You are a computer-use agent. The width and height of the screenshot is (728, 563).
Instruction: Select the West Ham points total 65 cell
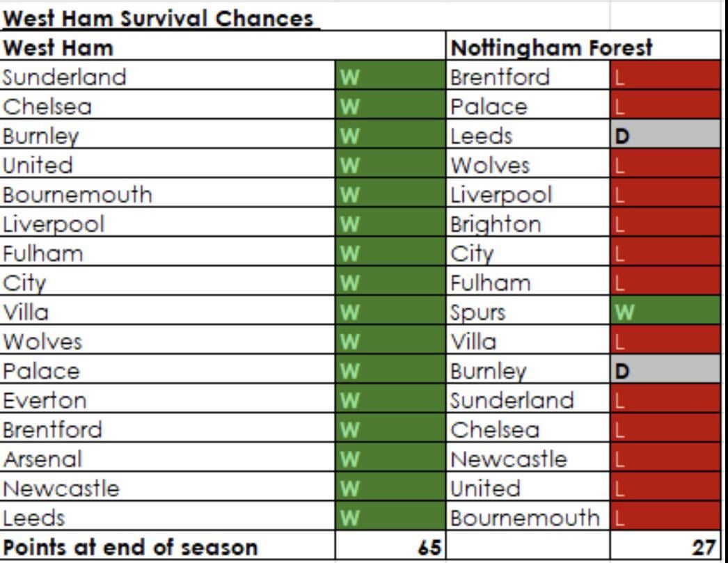[390, 548]
